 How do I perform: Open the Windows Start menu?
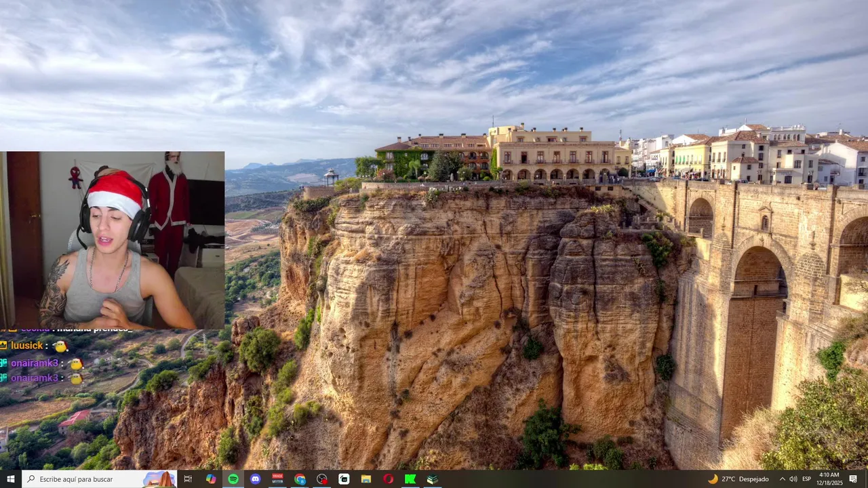point(10,479)
